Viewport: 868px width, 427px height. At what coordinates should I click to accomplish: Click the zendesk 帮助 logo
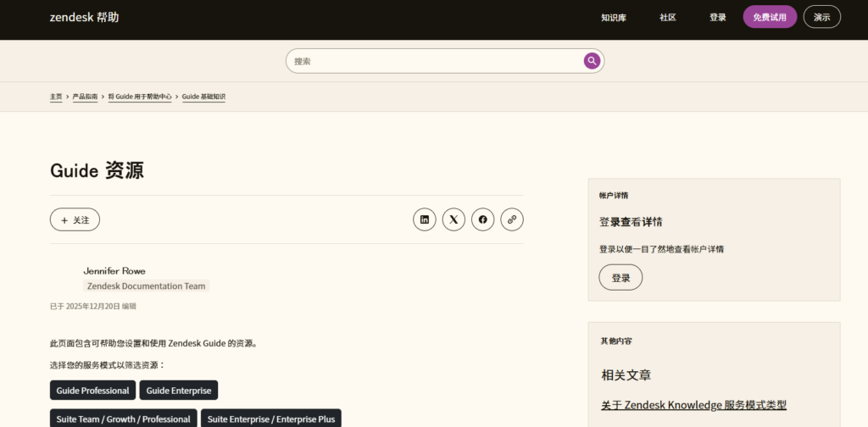84,17
